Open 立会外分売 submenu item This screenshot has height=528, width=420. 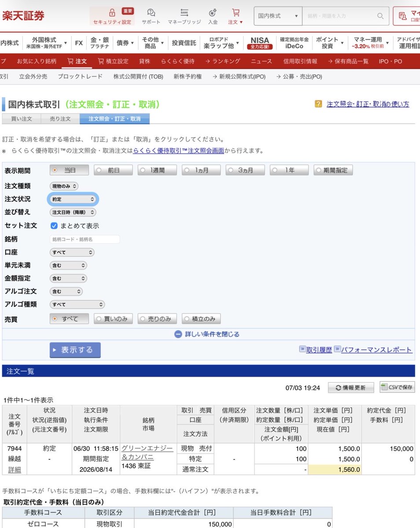pyautogui.click(x=33, y=76)
